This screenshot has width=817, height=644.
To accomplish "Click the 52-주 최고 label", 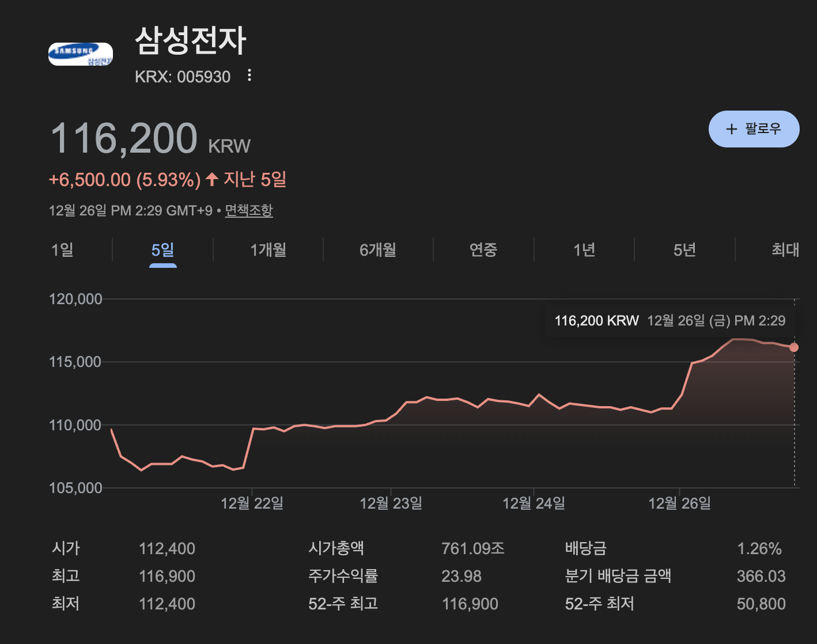I will pos(343,603).
